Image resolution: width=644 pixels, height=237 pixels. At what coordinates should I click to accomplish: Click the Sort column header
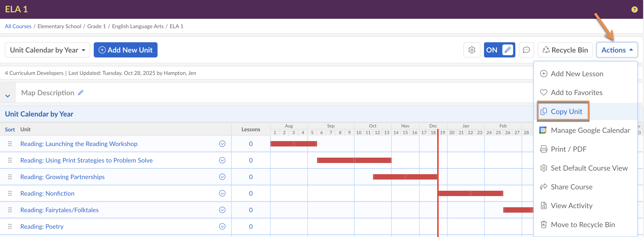tap(10, 129)
